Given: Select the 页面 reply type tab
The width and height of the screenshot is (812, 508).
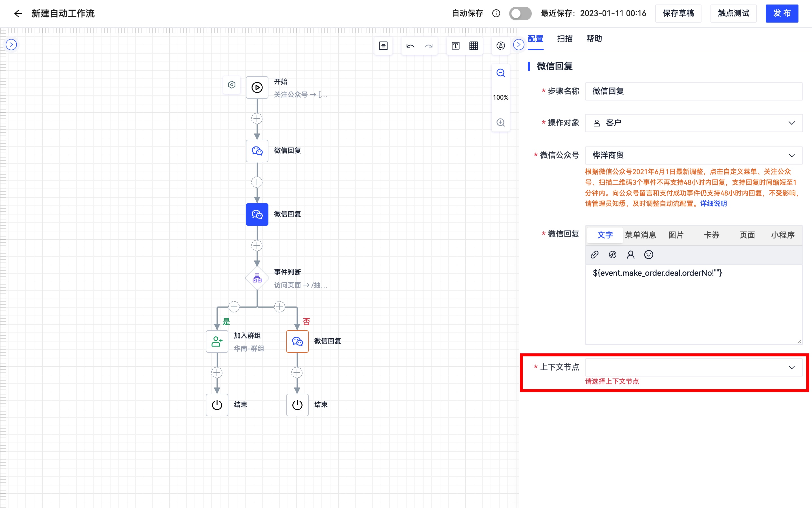Looking at the screenshot, I should point(747,235).
